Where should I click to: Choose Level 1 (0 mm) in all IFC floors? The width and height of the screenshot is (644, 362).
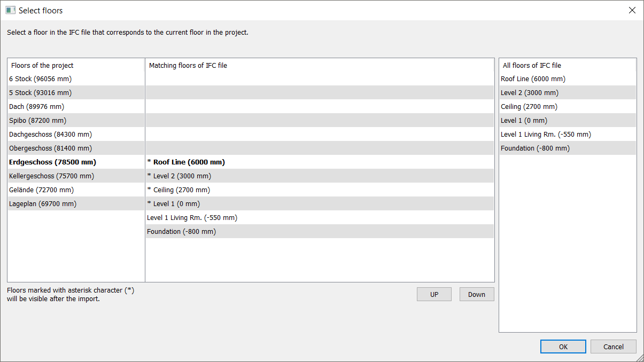568,120
